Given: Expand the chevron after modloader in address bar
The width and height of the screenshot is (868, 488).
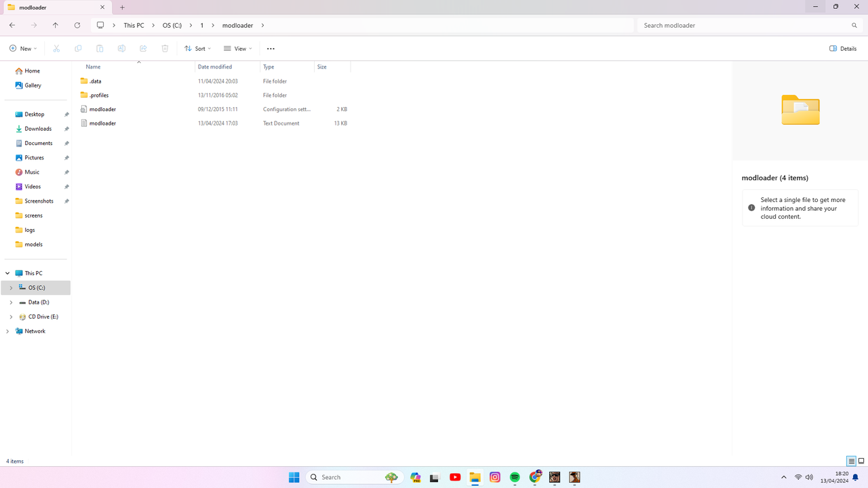Looking at the screenshot, I should (262, 25).
